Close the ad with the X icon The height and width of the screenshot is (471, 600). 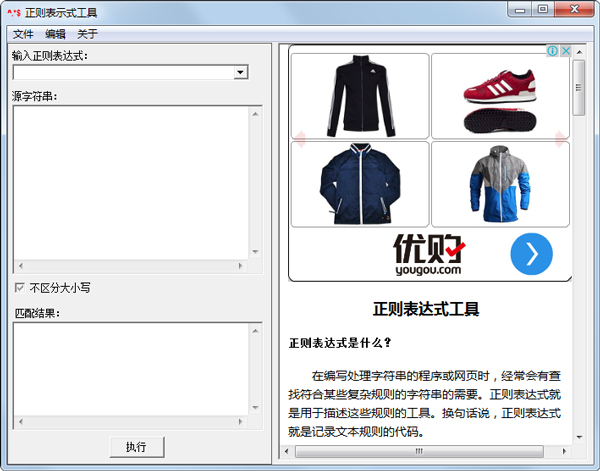tap(566, 51)
